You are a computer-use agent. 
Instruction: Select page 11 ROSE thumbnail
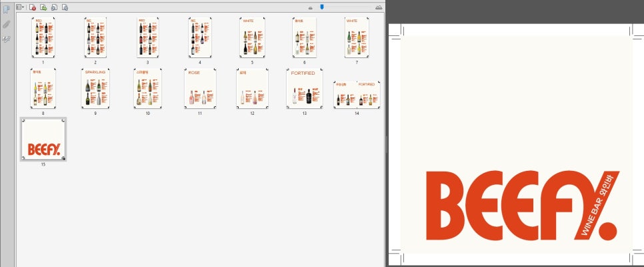[x=200, y=89]
